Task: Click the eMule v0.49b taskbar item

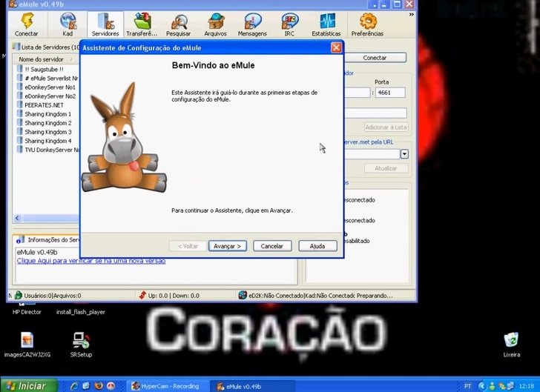Action: pyautogui.click(x=253, y=386)
